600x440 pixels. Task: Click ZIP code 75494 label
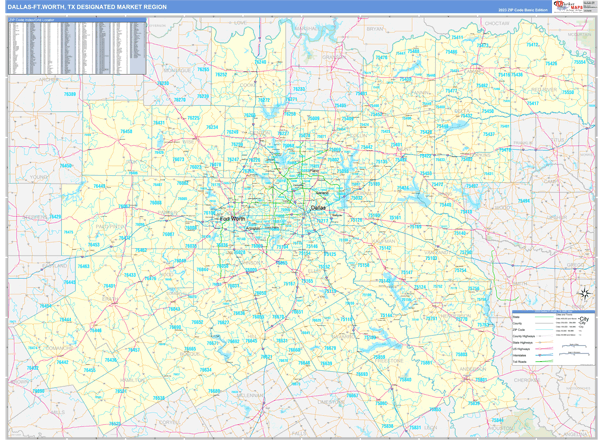(x=524, y=201)
